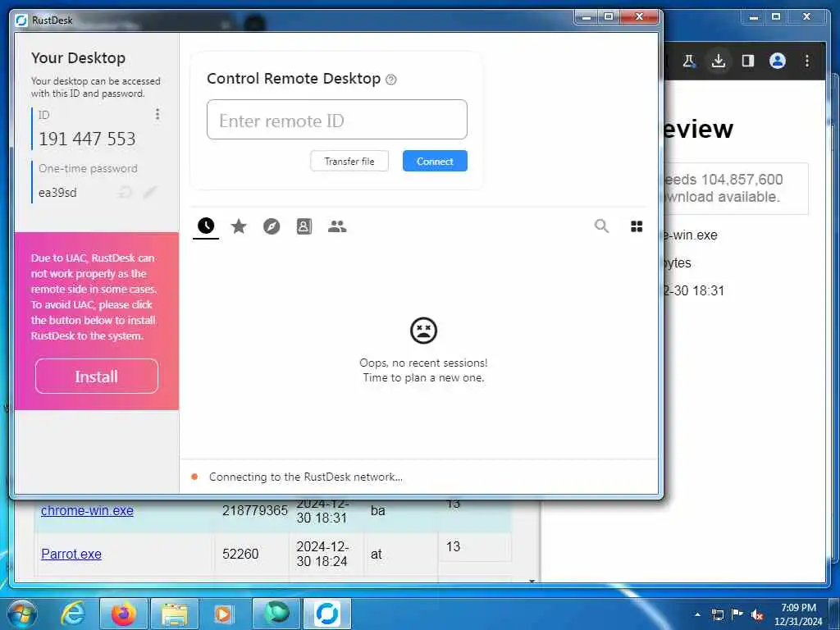Switch to the Recent sessions tab

pos(206,226)
